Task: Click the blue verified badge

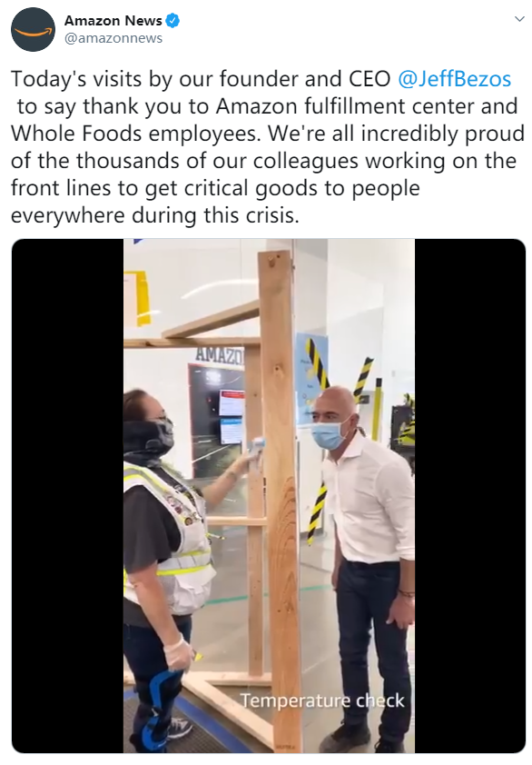Action: [x=173, y=21]
